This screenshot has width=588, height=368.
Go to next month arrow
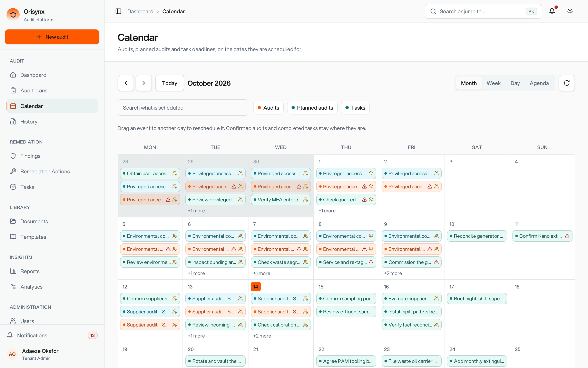point(144,83)
